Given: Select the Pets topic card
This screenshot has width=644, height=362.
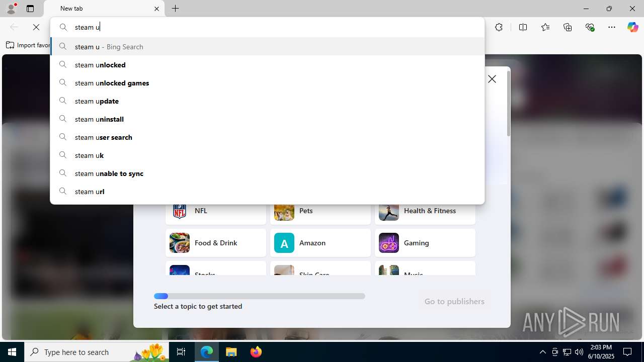Looking at the screenshot, I should (x=320, y=214).
